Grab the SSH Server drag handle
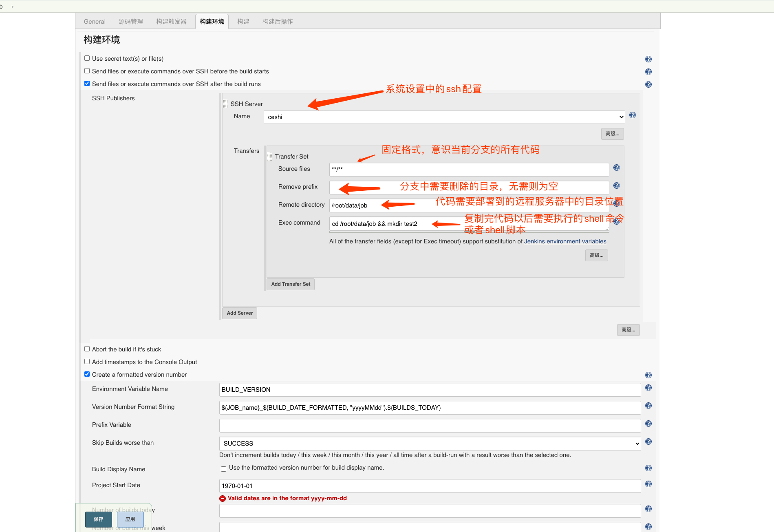774x532 pixels. (225, 104)
